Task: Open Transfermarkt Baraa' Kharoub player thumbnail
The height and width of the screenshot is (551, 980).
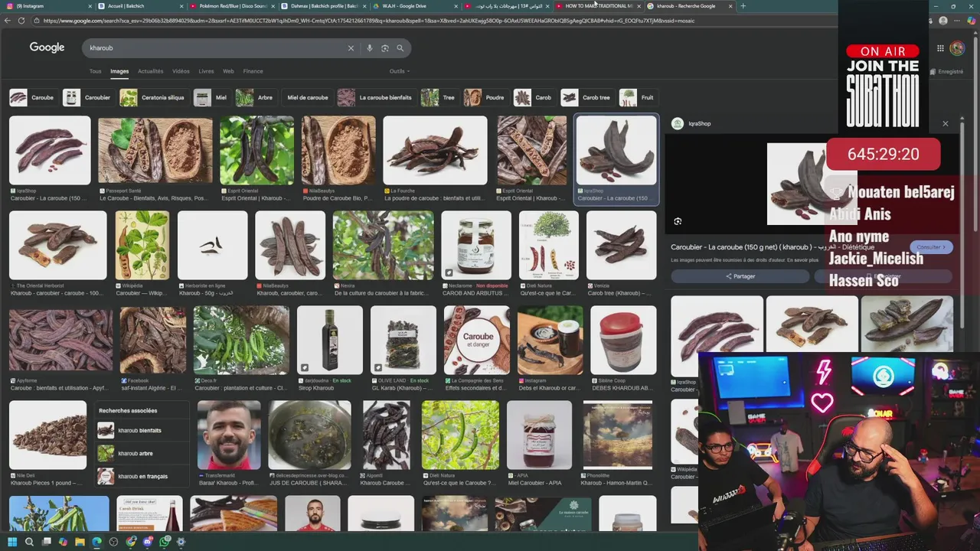Action: pyautogui.click(x=229, y=435)
